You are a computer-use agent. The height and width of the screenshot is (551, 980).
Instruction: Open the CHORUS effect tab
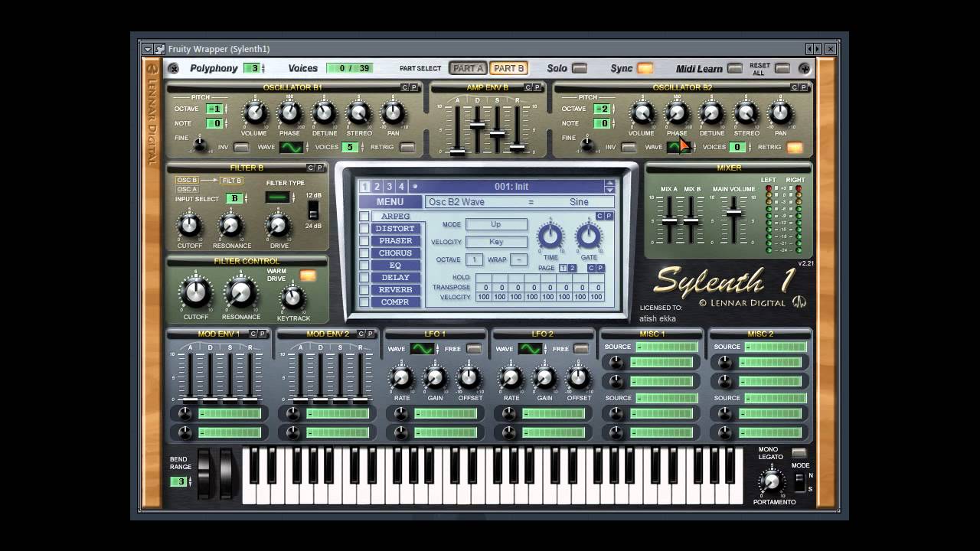point(395,253)
